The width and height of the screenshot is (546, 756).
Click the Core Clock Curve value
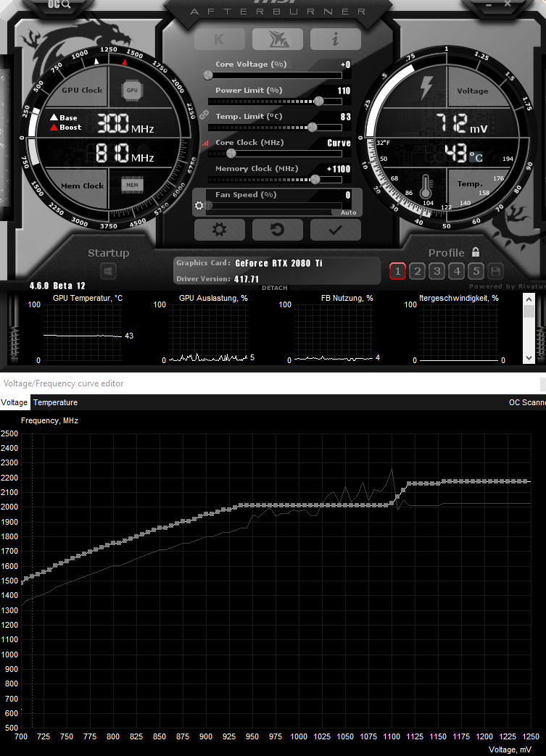pyautogui.click(x=339, y=143)
